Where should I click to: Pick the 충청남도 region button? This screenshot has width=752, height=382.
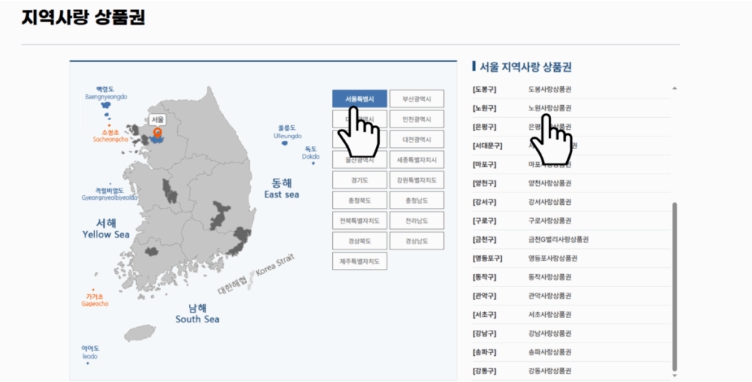tap(416, 200)
